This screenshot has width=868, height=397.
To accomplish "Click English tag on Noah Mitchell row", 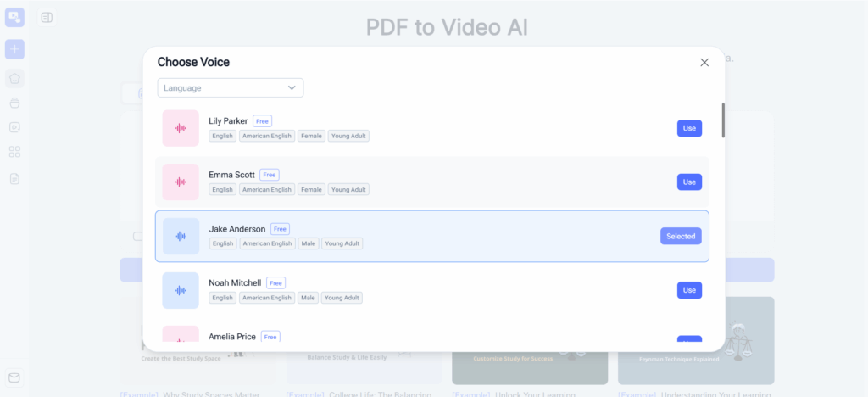I will tap(223, 298).
